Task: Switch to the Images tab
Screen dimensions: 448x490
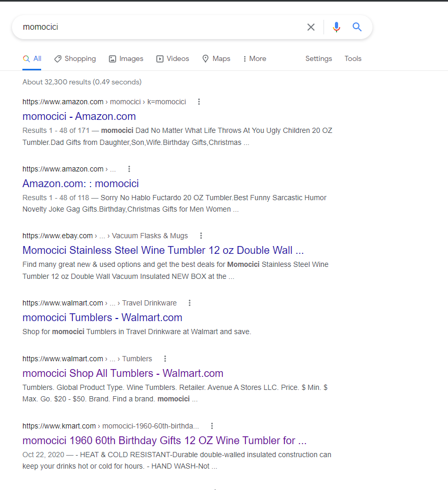Action: 126,59
